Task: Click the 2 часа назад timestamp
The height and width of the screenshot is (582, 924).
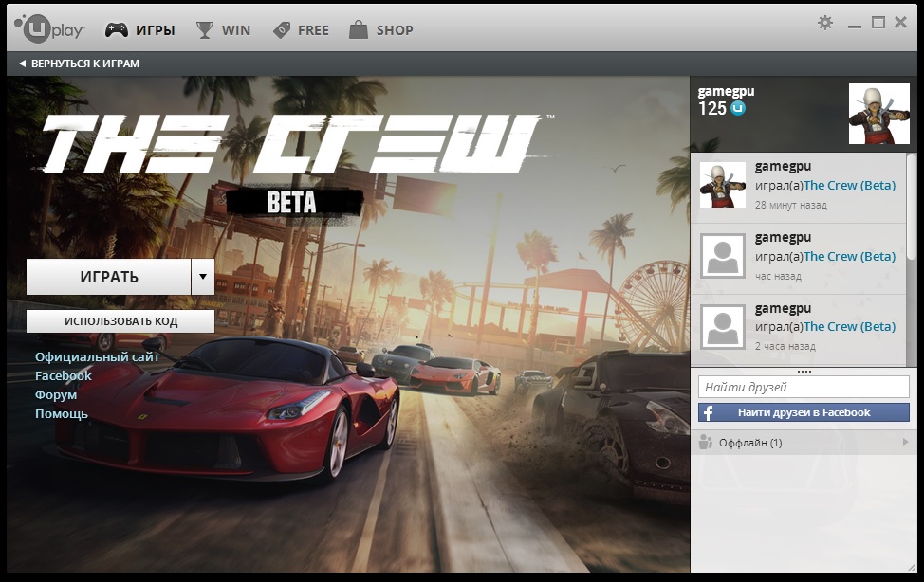Action: click(x=785, y=346)
